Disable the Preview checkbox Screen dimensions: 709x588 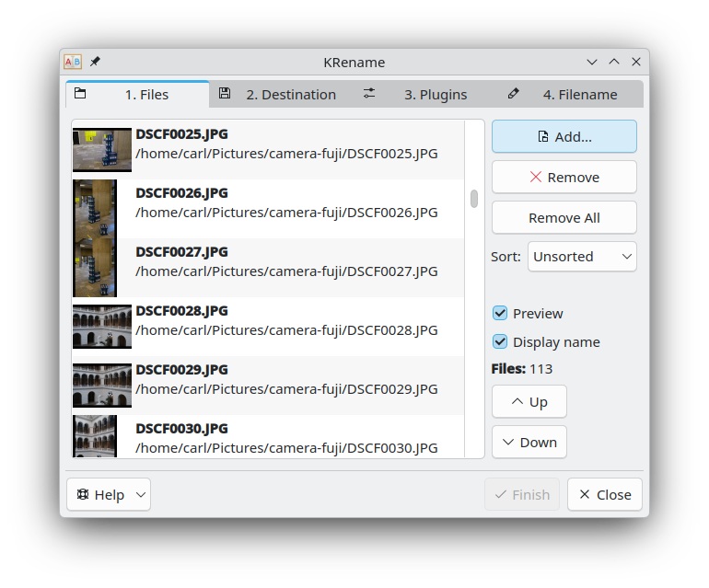pyautogui.click(x=500, y=314)
